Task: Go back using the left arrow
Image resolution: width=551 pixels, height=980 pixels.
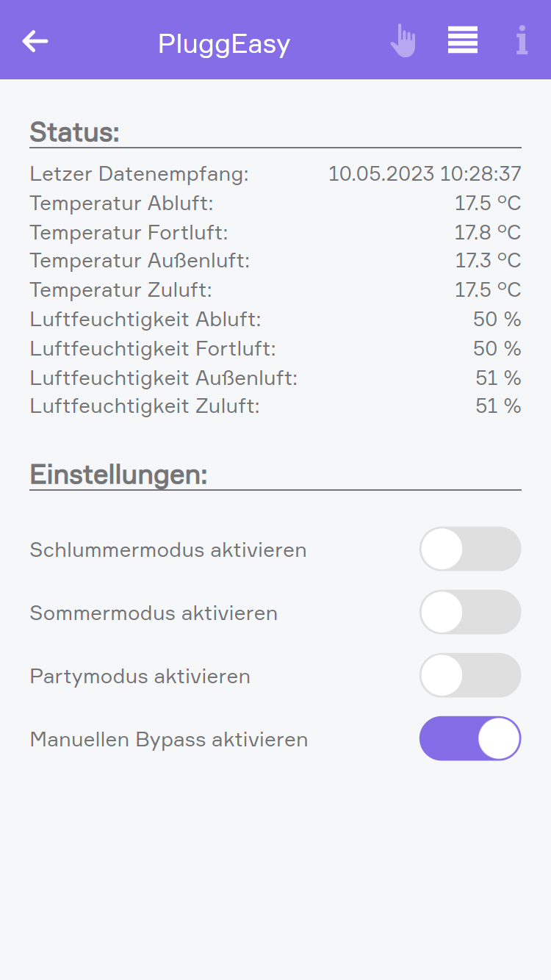Action: click(x=35, y=41)
